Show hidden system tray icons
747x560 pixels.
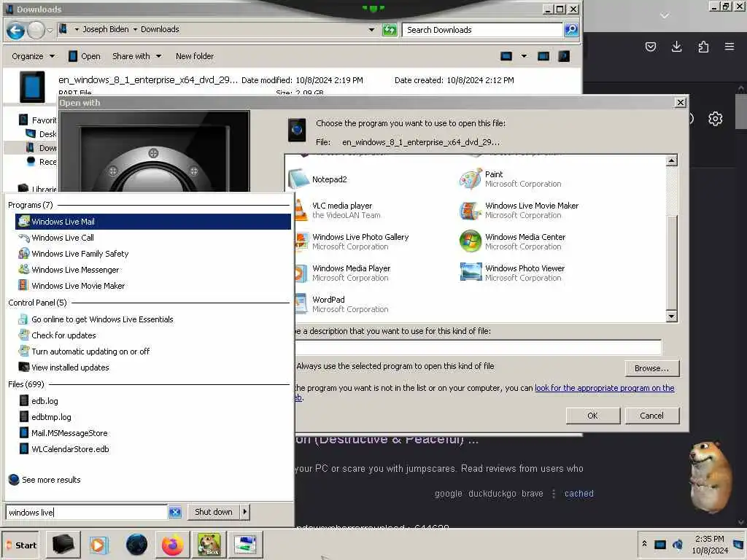pyautogui.click(x=644, y=543)
